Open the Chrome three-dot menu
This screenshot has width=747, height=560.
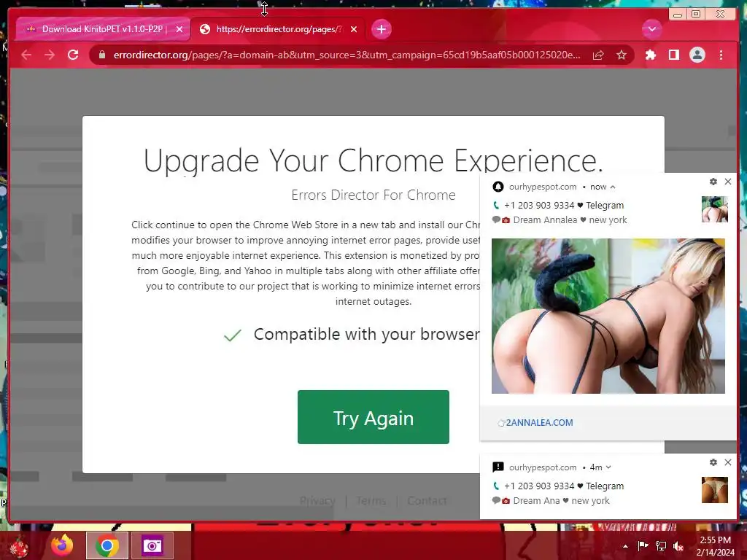coord(721,55)
